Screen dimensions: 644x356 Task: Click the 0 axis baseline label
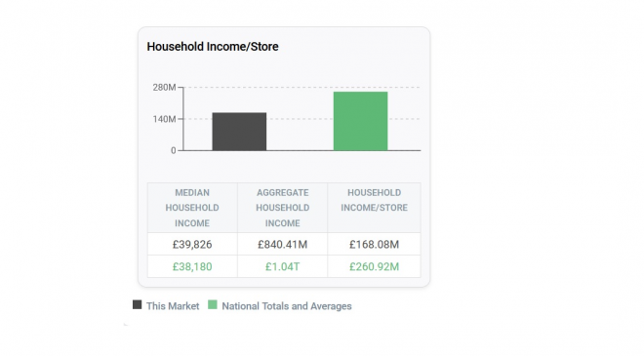coord(174,151)
